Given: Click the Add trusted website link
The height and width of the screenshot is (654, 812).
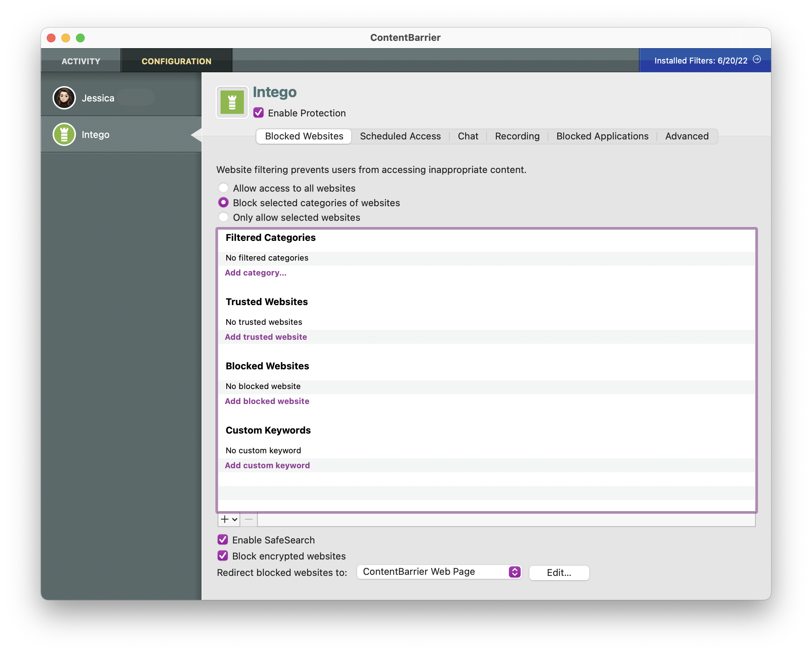Looking at the screenshot, I should [266, 337].
